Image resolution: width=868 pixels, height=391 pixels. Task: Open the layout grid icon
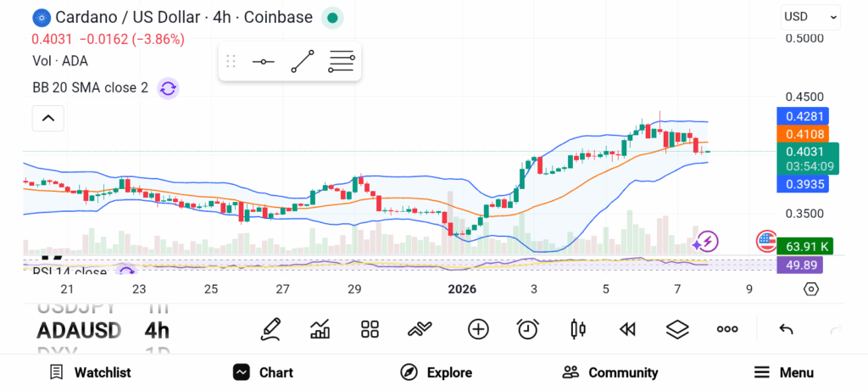[x=370, y=329]
